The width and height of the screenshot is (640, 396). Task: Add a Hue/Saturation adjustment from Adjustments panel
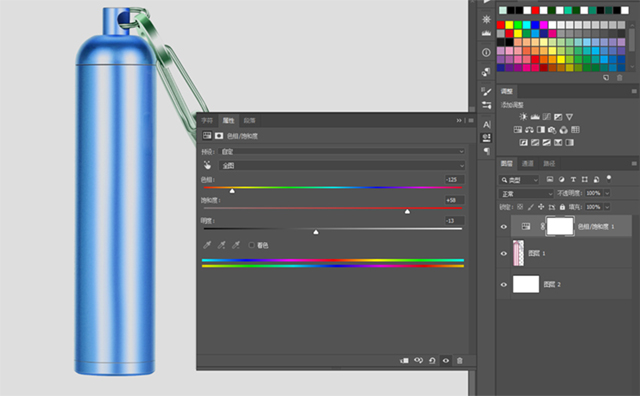click(518, 130)
